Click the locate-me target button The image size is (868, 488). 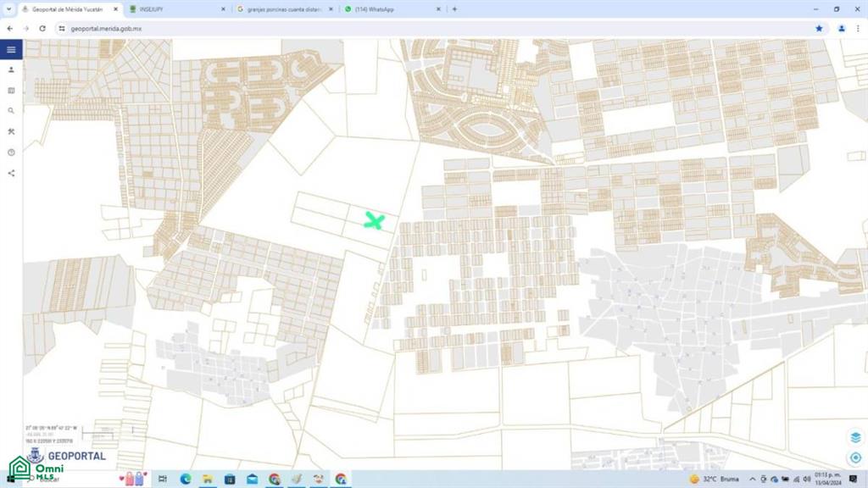point(855,457)
